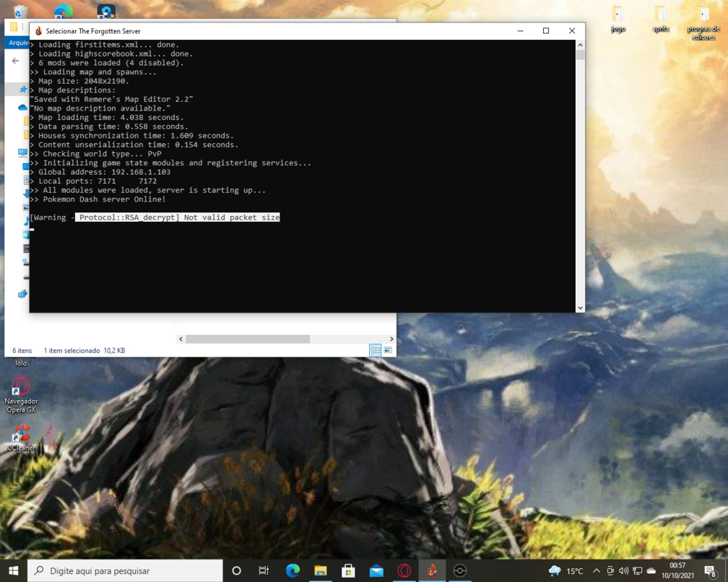Open Microsoft Store from the taskbar
Image resolution: width=728 pixels, height=582 pixels.
coord(348,571)
